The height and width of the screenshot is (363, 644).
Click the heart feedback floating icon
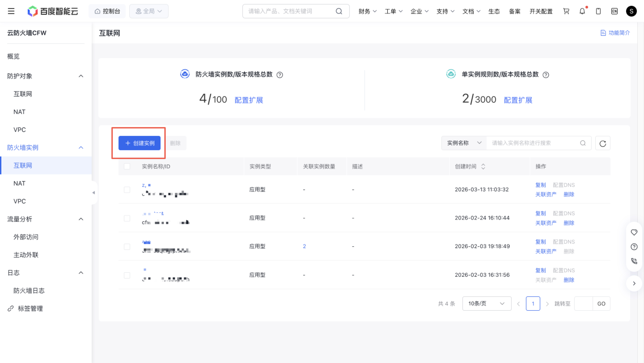tap(634, 232)
